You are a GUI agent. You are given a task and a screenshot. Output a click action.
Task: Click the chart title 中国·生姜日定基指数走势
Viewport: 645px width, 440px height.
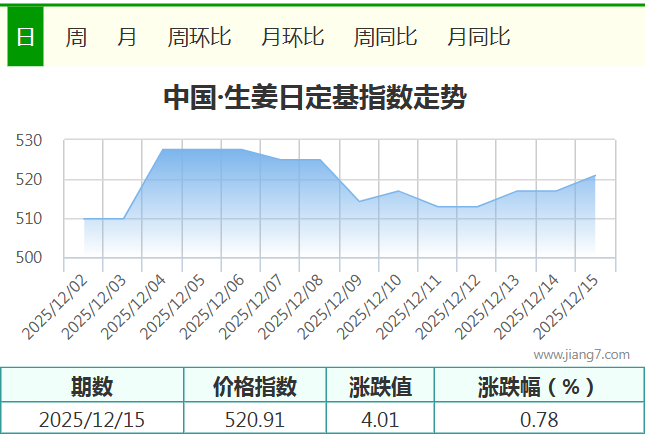[x=314, y=98]
